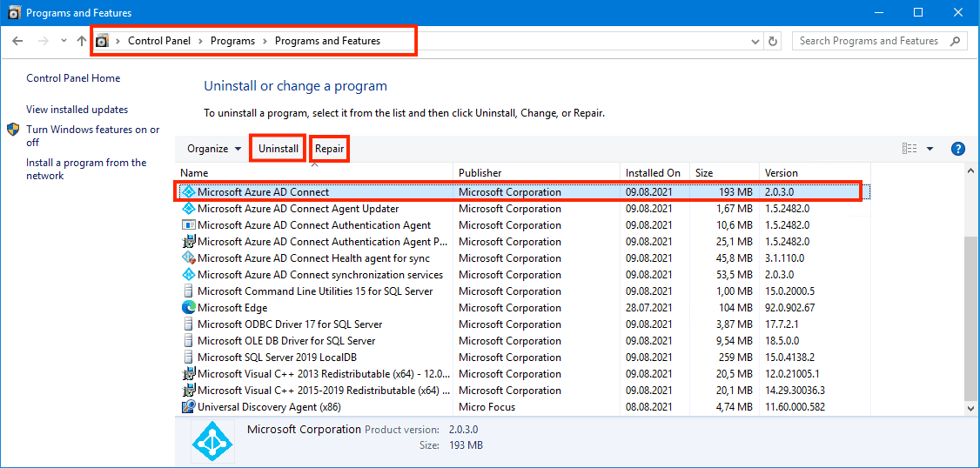Click the shield icon beside Windows features
This screenshot has width=980, height=468.
(x=13, y=130)
